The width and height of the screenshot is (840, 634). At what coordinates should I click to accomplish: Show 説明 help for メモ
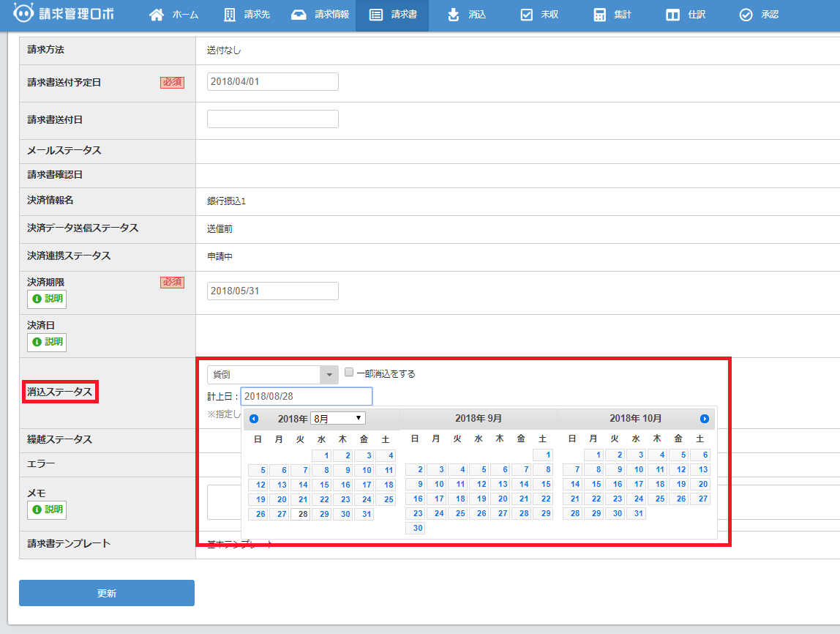pos(47,509)
